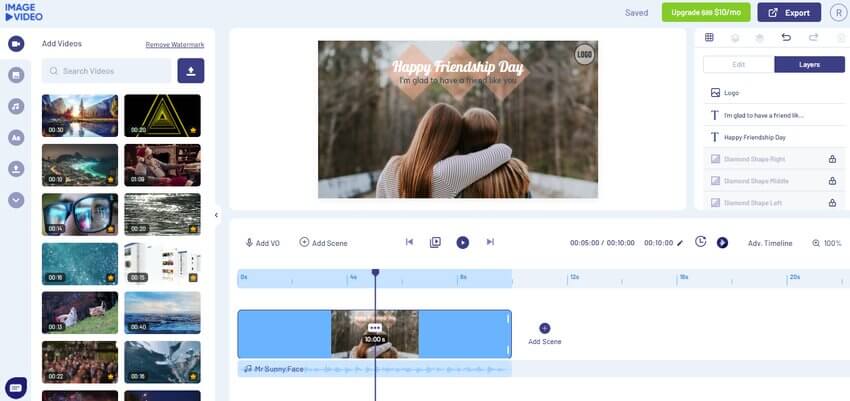850x401 pixels.
Task: Skip to next scene
Action: [490, 242]
